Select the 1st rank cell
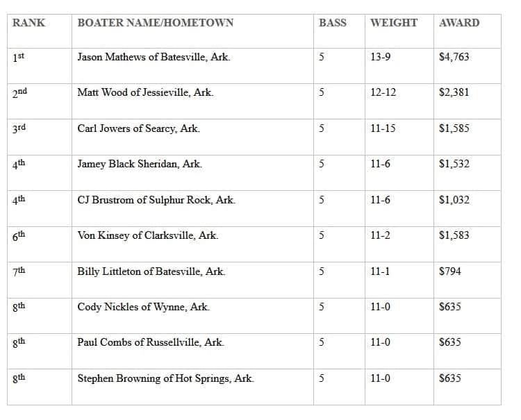 (x=19, y=57)
